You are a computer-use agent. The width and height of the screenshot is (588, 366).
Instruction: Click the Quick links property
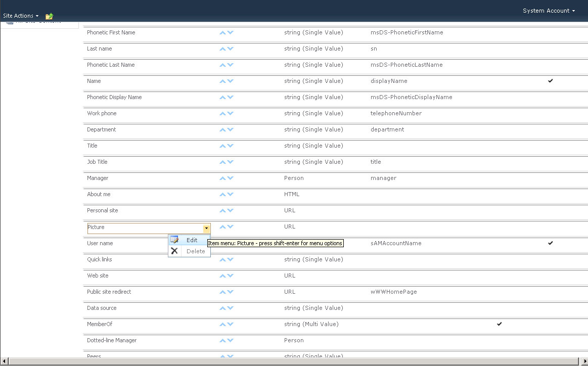point(100,259)
